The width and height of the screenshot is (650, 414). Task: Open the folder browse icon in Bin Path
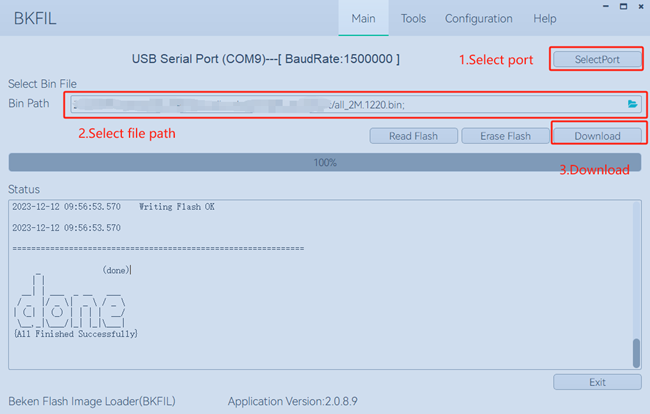[x=632, y=104]
